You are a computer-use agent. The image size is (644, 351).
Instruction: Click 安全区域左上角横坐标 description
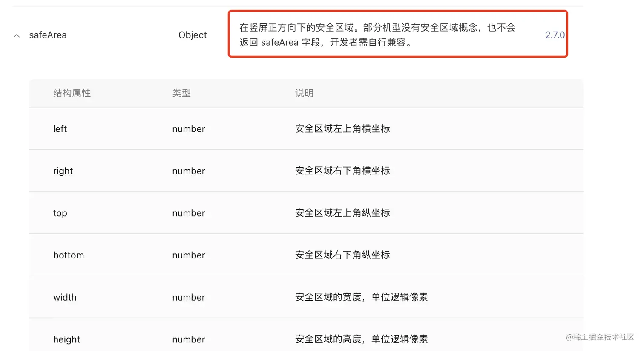tap(342, 128)
